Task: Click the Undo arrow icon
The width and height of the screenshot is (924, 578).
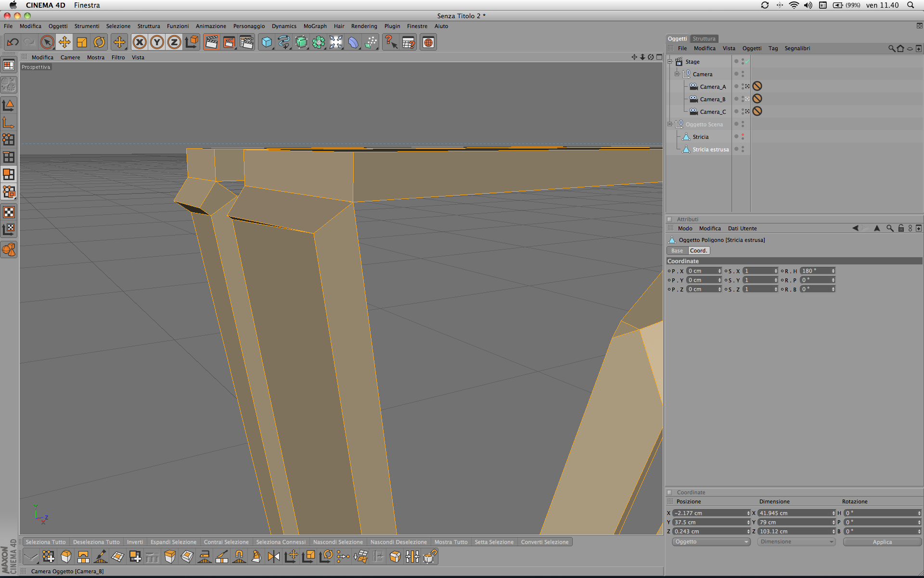Action: 13,42
